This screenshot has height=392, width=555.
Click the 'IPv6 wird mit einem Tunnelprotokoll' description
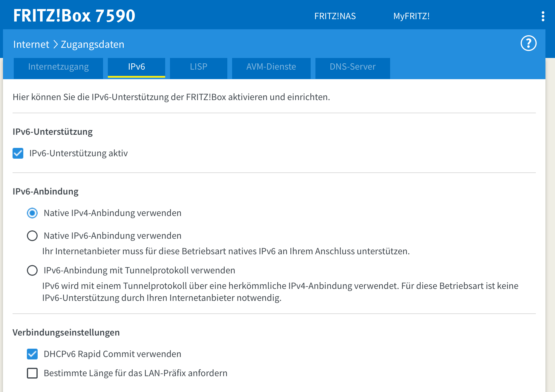pos(280,292)
